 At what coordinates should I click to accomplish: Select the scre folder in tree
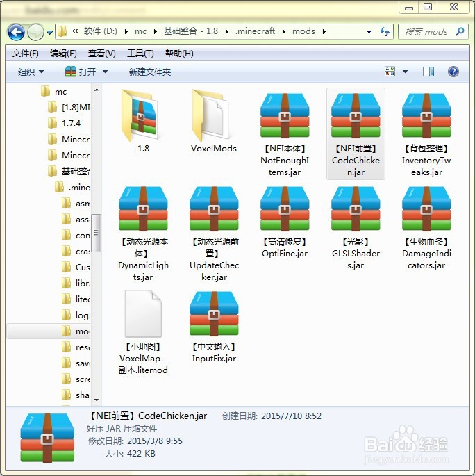76,379
